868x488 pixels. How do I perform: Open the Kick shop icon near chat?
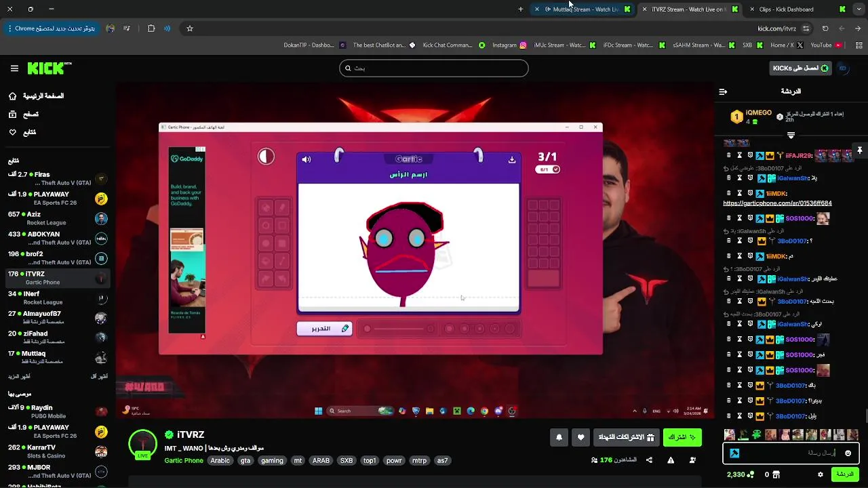[776, 474]
